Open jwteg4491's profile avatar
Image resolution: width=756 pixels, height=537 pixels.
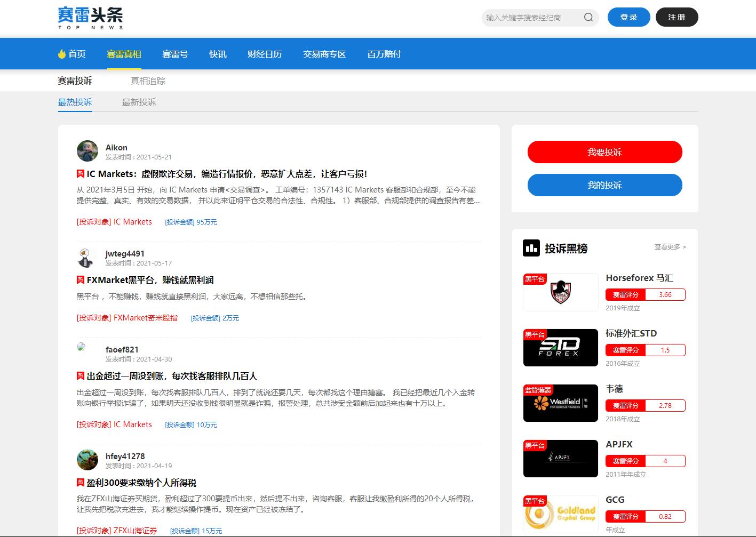[86, 258]
